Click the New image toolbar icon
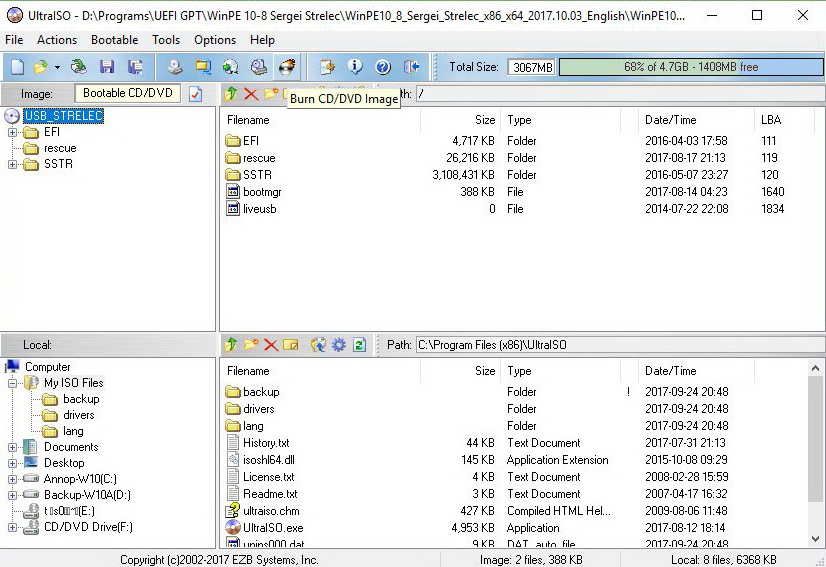The height and width of the screenshot is (567, 826). coord(17,67)
